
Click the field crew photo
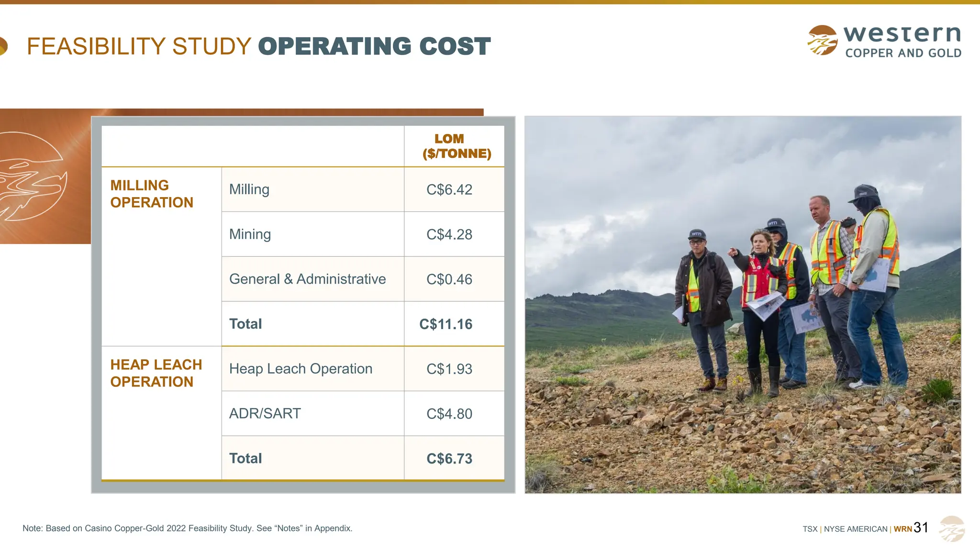tap(743, 305)
